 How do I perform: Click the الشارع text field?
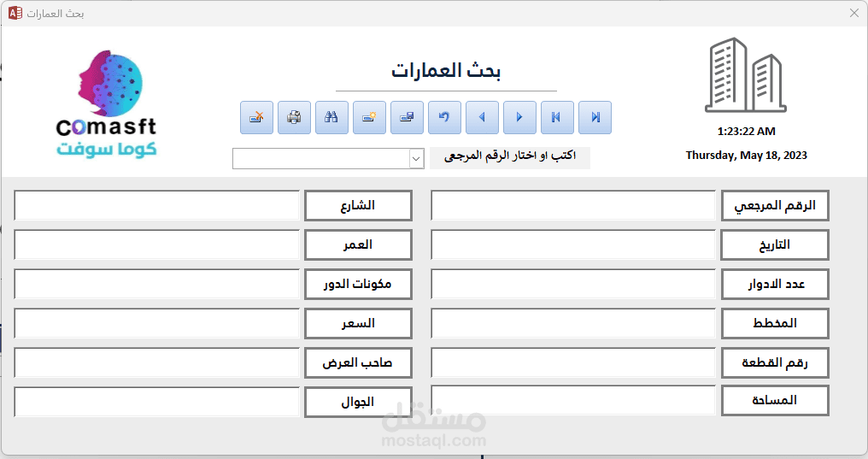point(156,206)
